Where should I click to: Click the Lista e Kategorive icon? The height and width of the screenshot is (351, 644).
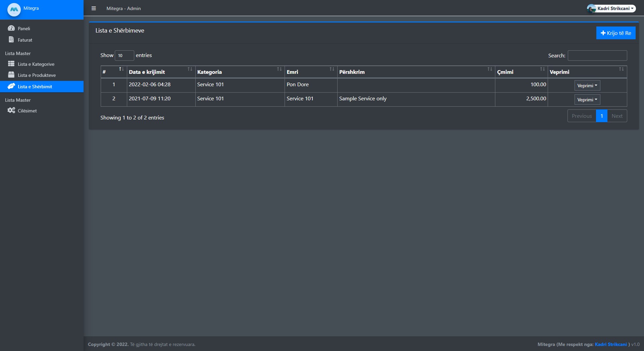11,64
